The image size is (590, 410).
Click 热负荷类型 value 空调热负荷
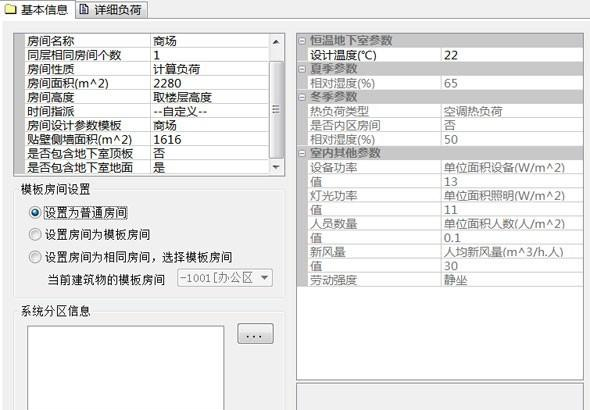(x=512, y=111)
